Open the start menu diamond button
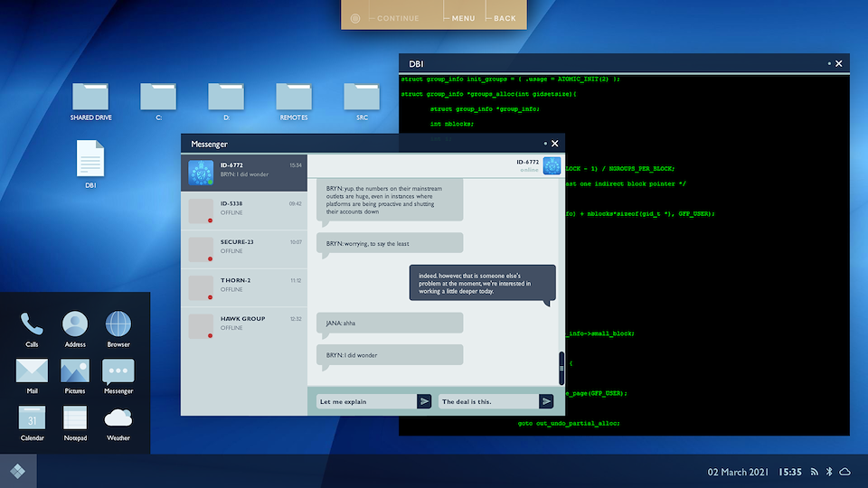868x488 pixels. 18,471
